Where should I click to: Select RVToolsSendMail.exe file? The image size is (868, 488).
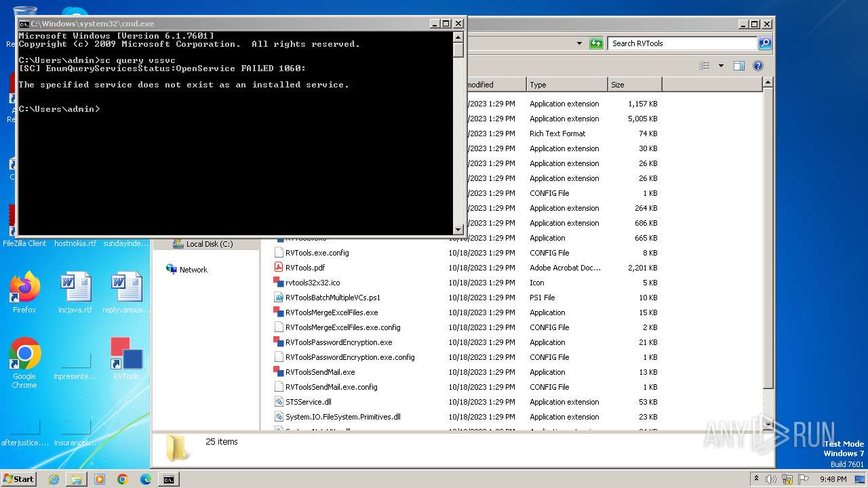point(320,372)
